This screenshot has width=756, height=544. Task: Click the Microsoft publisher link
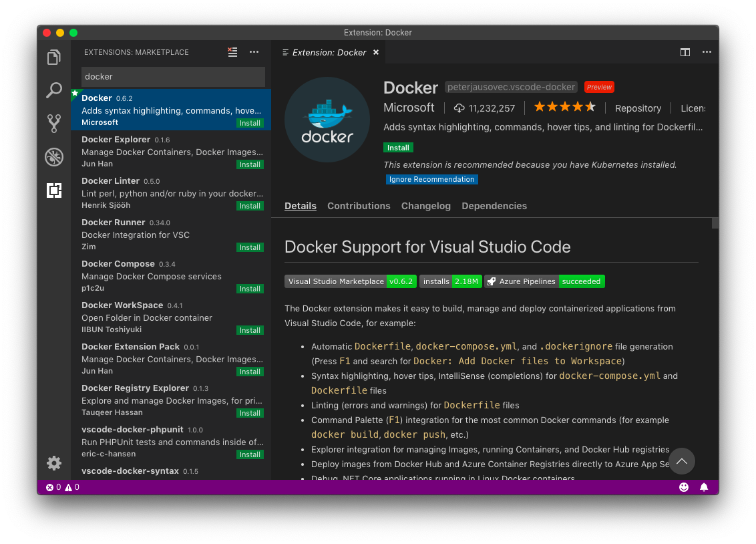(409, 108)
